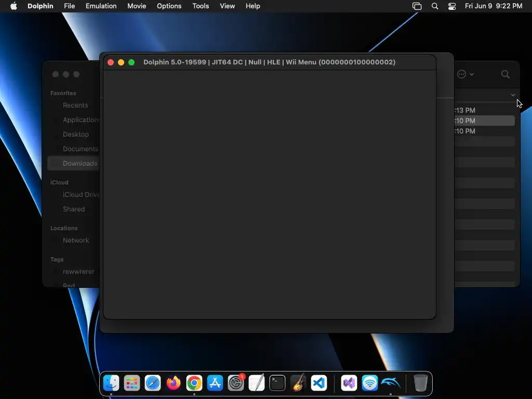
Task: Open the Dolphin application menu
Action: coord(40,6)
